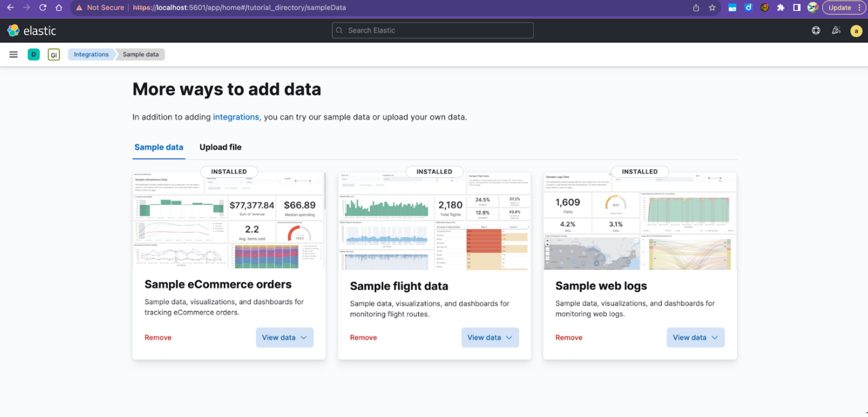The width and height of the screenshot is (868, 417).
Task: Open the Chrome profile avatar
Action: point(813,7)
